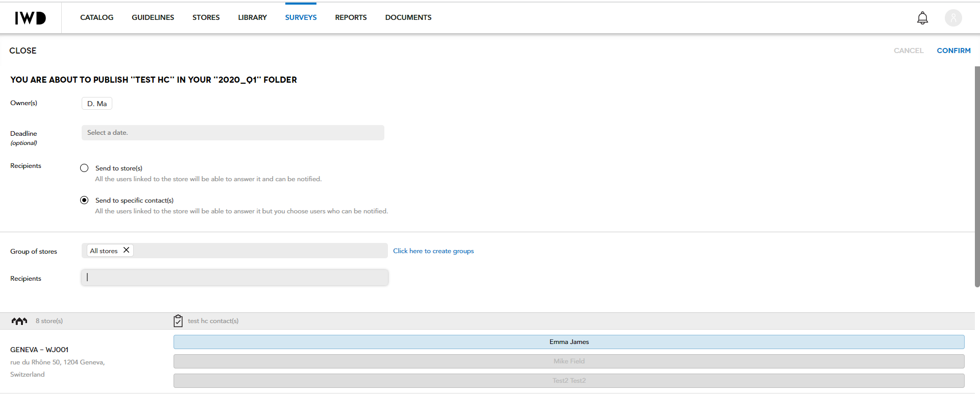Open the notifications bell
Image resolution: width=980 pixels, height=394 pixels.
pyautogui.click(x=922, y=18)
